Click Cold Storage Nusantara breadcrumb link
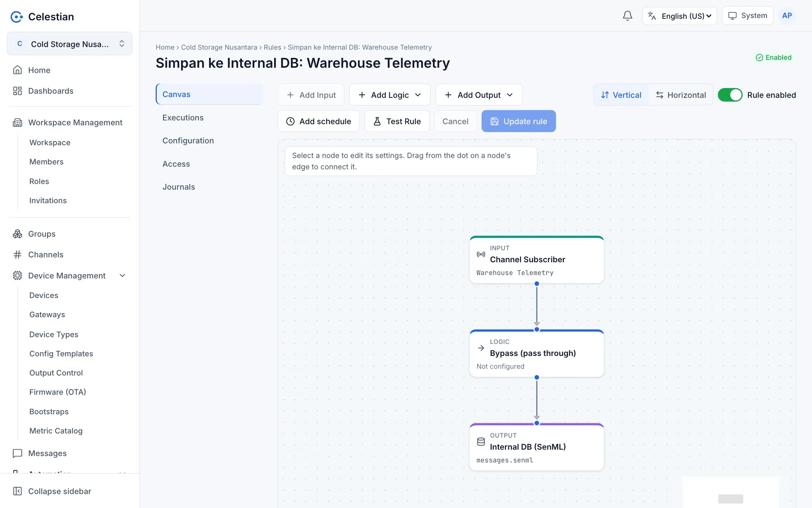This screenshot has height=508, width=812. click(x=219, y=47)
